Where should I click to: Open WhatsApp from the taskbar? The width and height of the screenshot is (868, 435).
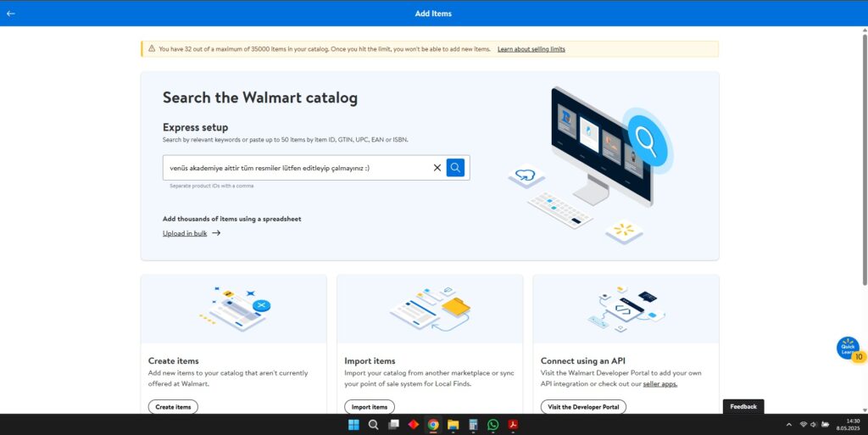493,425
